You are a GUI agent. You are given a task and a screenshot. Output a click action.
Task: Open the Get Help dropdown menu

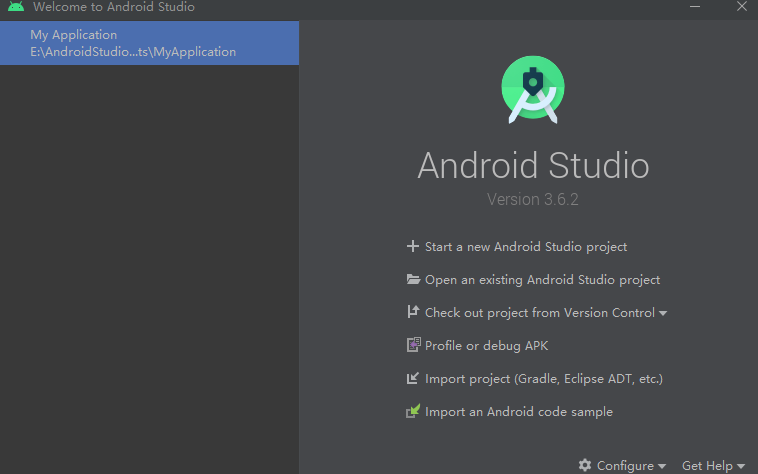coord(713,466)
